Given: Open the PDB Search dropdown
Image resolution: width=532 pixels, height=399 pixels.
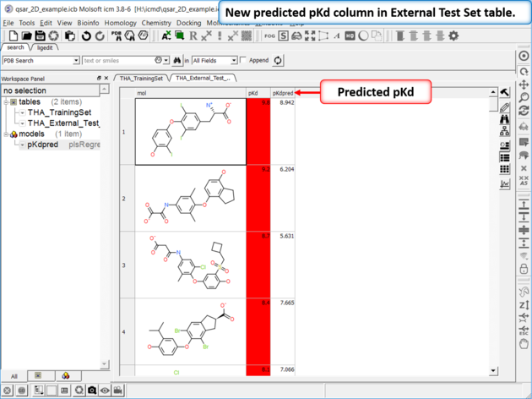Looking at the screenshot, I should tap(75, 61).
